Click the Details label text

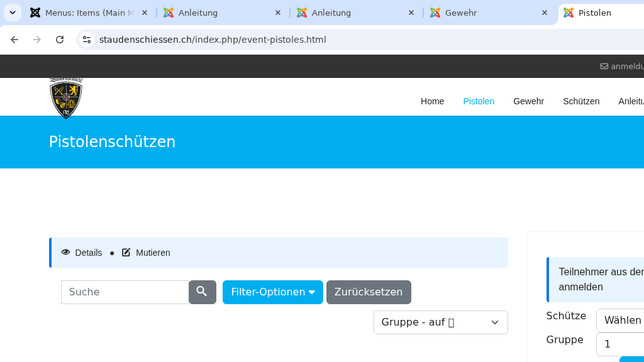coord(88,253)
